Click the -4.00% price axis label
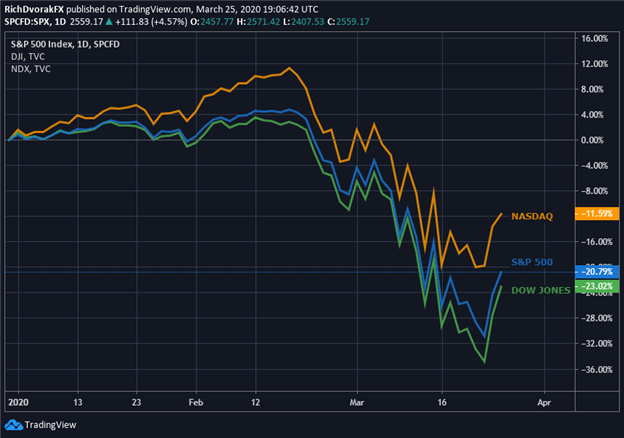 (595, 166)
